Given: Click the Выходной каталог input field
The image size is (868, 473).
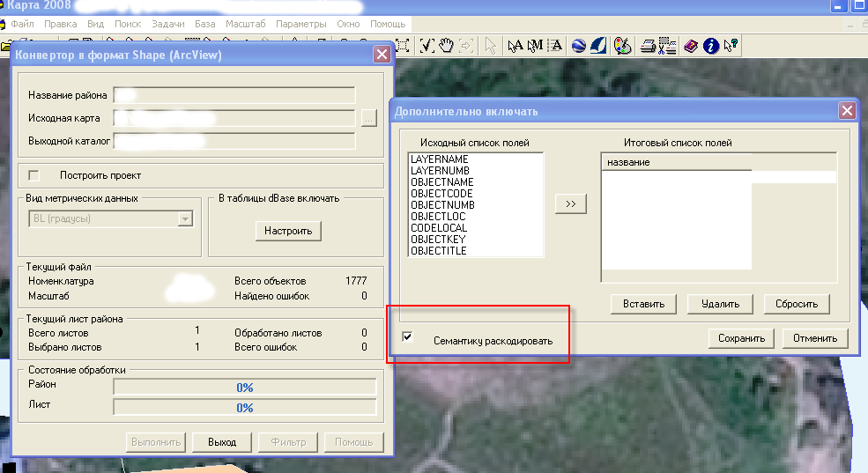Looking at the screenshot, I should point(234,141).
